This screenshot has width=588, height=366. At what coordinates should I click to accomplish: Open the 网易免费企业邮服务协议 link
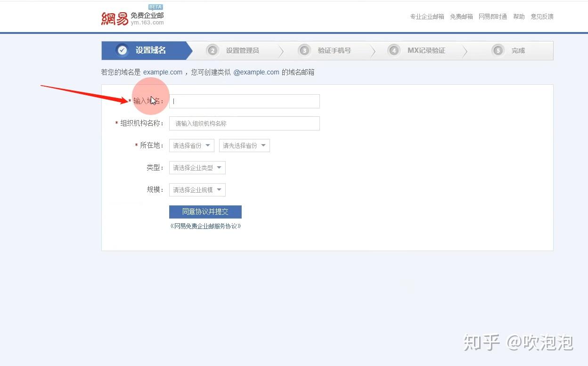[x=205, y=226]
